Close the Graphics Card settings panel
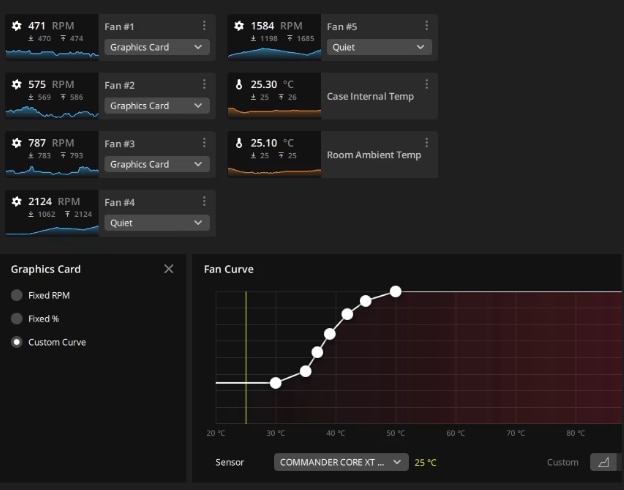Image resolution: width=624 pixels, height=490 pixels. pos(168,269)
